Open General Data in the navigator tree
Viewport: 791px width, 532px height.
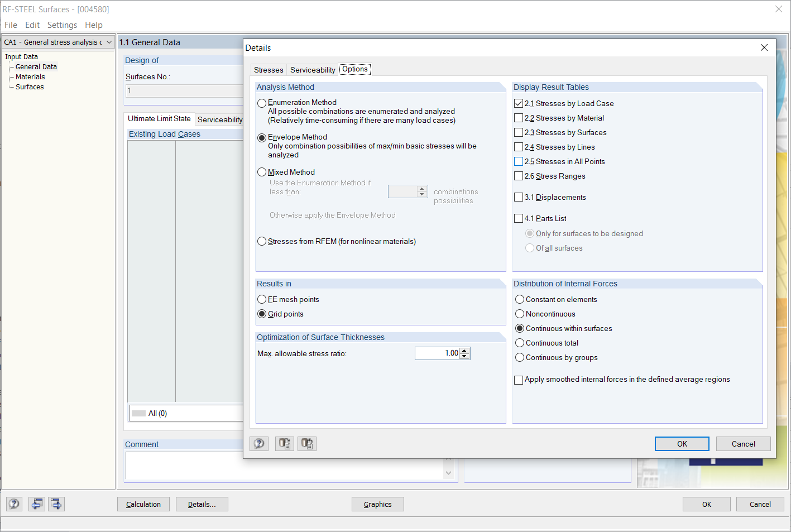[x=36, y=66]
